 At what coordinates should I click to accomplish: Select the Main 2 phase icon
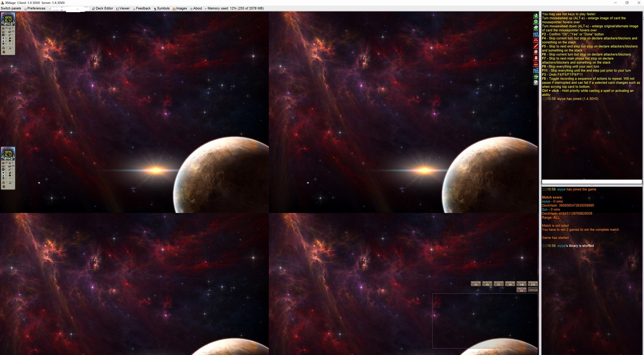click(536, 71)
